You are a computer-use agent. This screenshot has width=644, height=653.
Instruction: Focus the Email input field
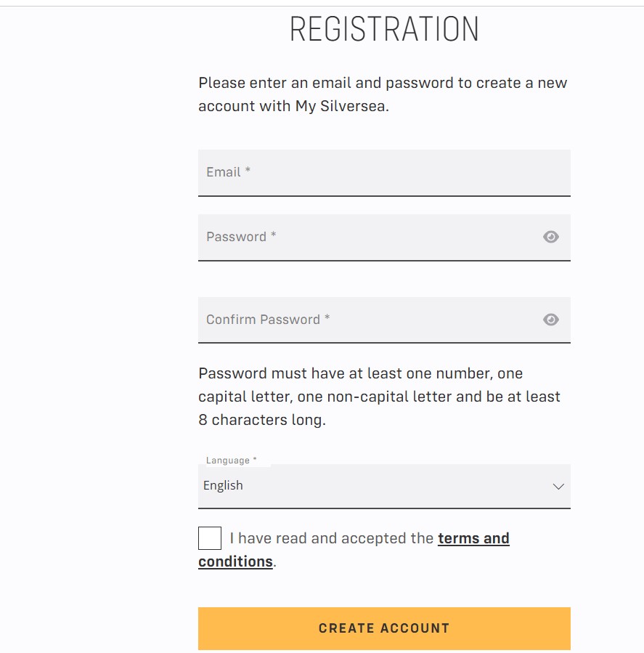pos(384,173)
